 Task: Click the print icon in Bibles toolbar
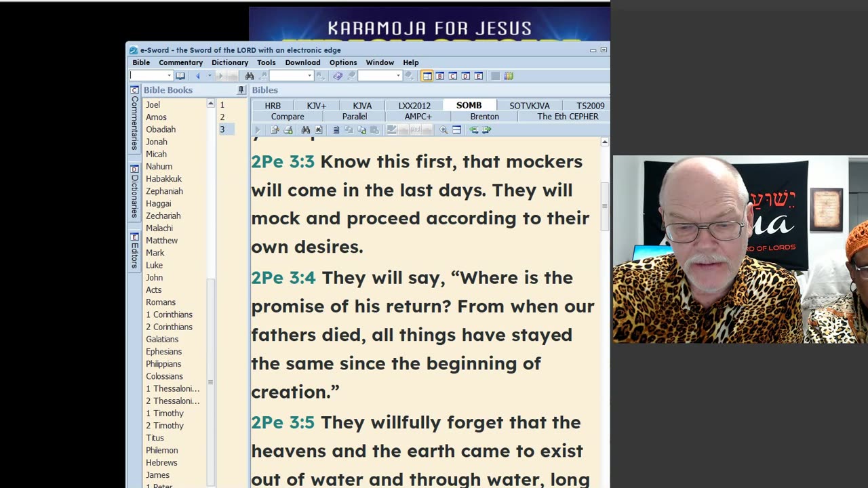(x=288, y=129)
